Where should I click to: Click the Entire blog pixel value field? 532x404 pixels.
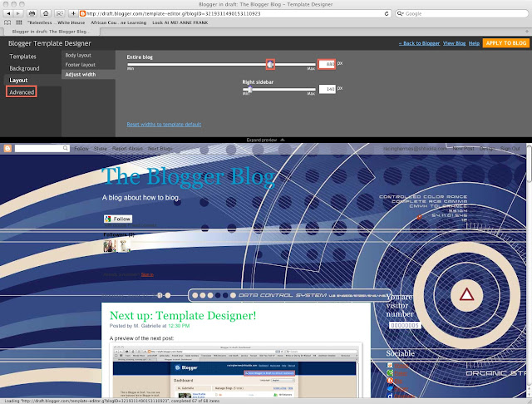[x=327, y=64]
